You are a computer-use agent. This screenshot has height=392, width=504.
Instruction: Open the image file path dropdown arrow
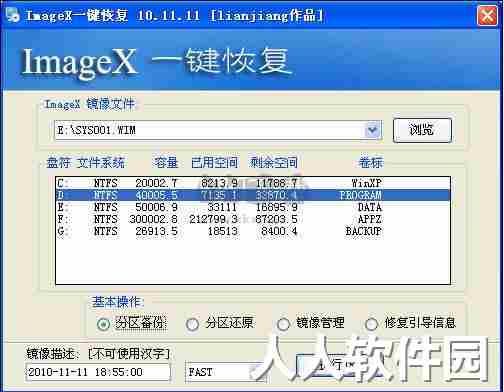[373, 130]
